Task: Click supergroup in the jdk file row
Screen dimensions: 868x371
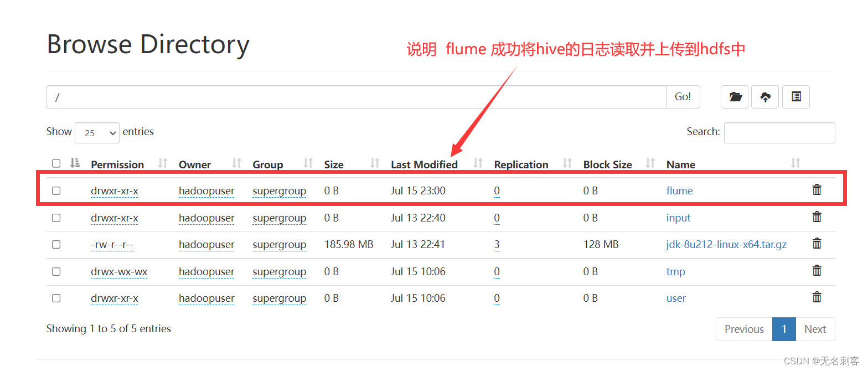Action: point(280,244)
